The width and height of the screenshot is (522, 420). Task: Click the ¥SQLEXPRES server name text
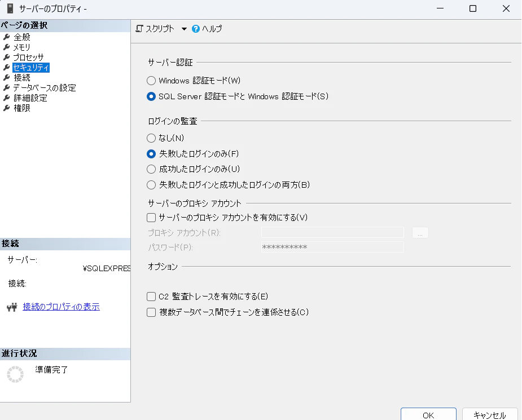pos(107,268)
